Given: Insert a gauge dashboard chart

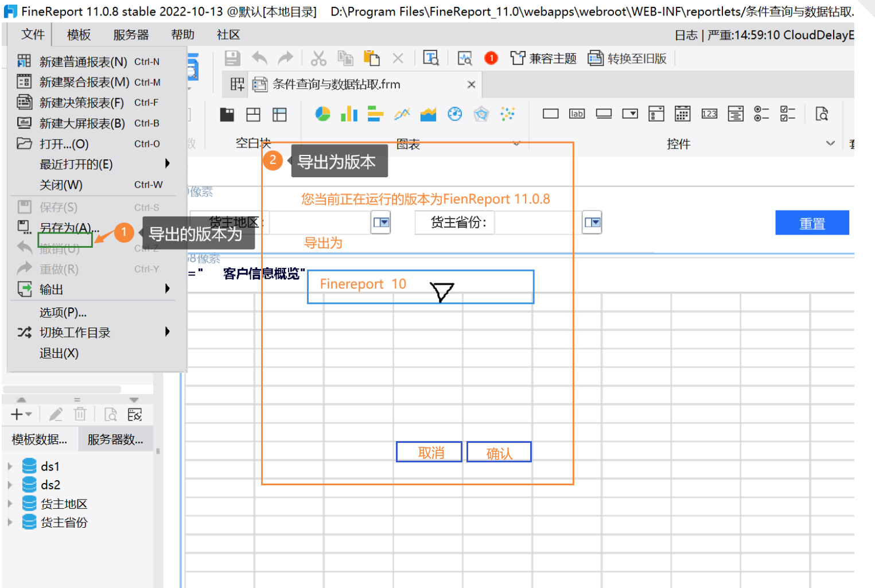Looking at the screenshot, I should click(454, 114).
